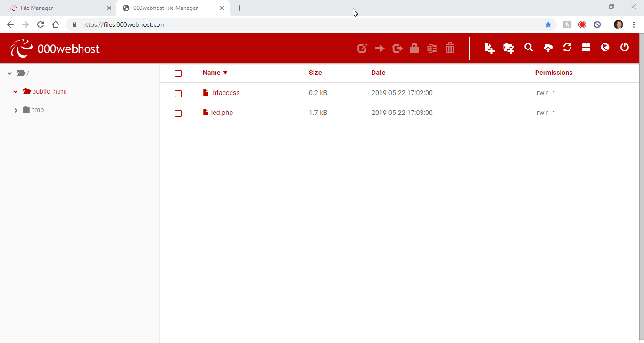Create a new file
Screen dimensions: 644x343
(489, 48)
